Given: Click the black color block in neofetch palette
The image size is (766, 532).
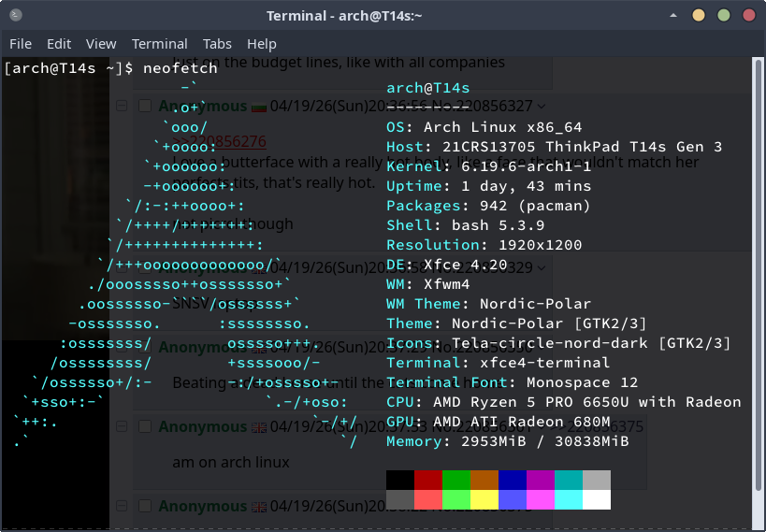Looking at the screenshot, I should (400, 480).
